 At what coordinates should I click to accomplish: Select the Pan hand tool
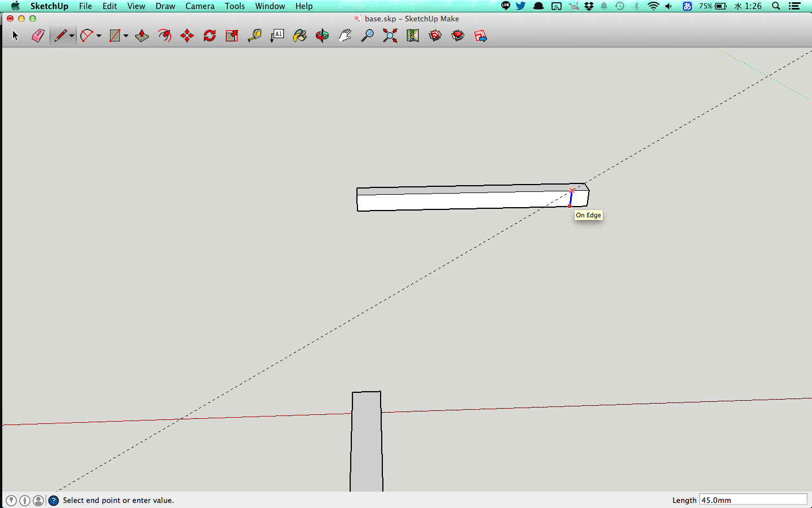click(345, 36)
